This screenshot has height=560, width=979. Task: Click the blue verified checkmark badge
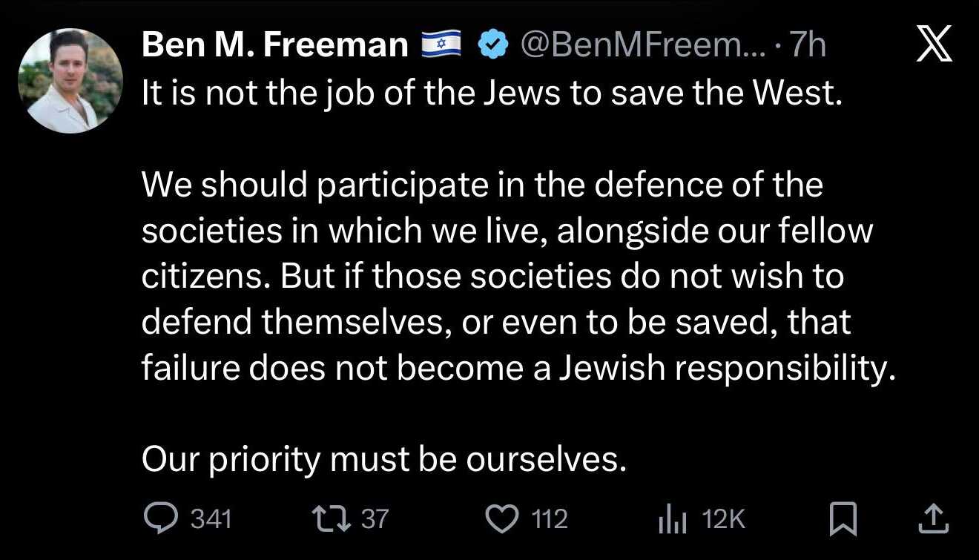(490, 47)
